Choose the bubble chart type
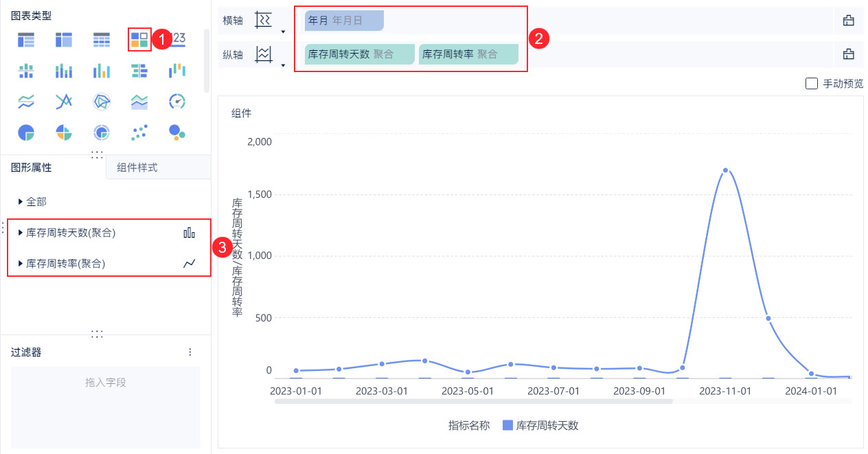The height and width of the screenshot is (454, 868). 177,132
